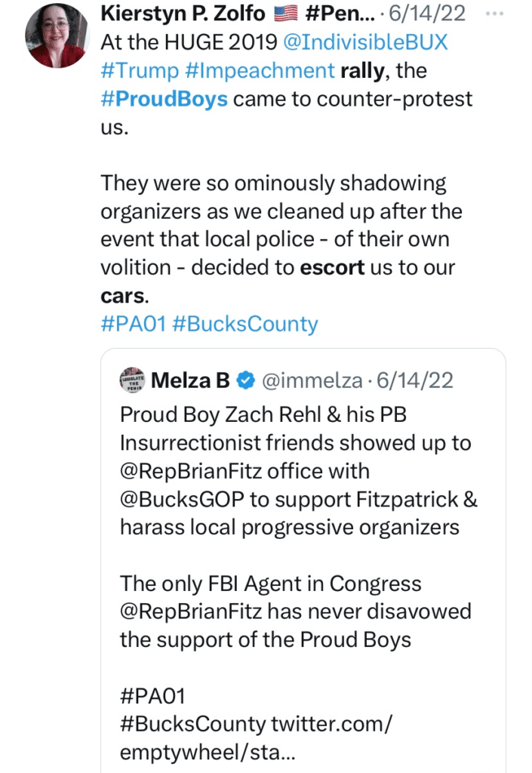Open the #Impeachment hashtag
This screenshot has height=773, width=532.
(x=259, y=71)
